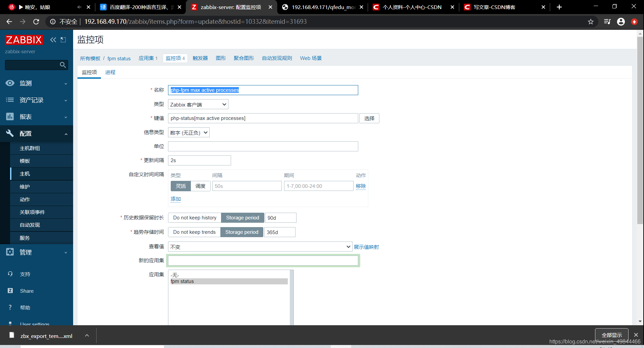Click the insecure site info icon
The width and height of the screenshot is (644, 348).
pos(53,22)
